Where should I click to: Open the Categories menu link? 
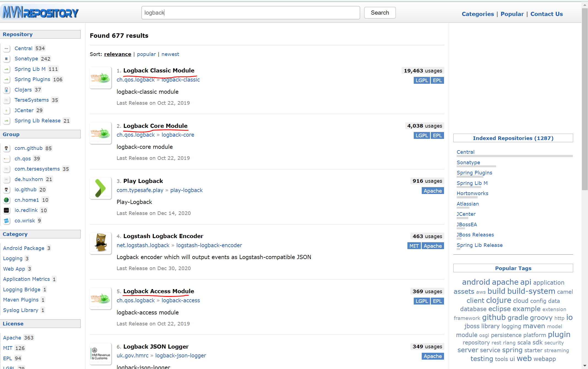[478, 14]
